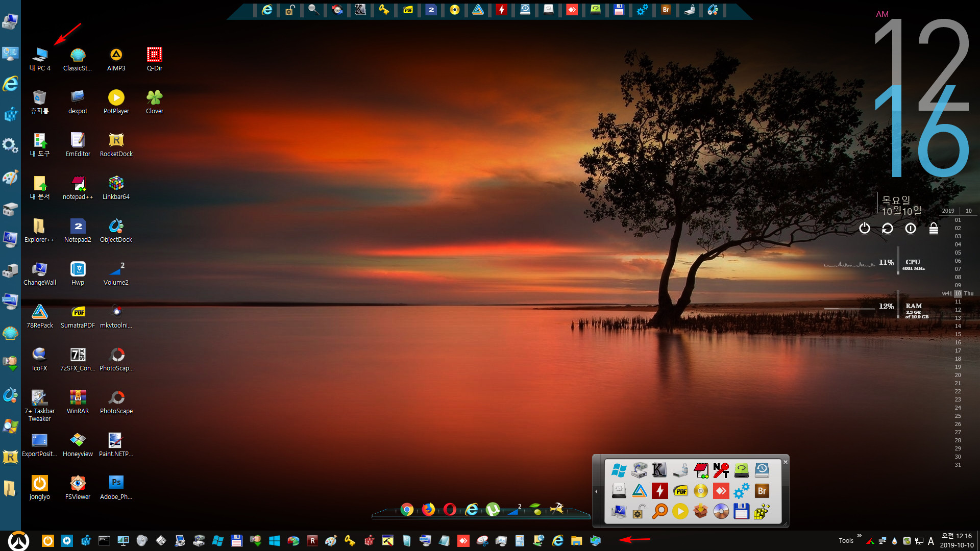Open Explorer++ desktop icon
Viewport: 980px width, 551px height.
tap(40, 230)
